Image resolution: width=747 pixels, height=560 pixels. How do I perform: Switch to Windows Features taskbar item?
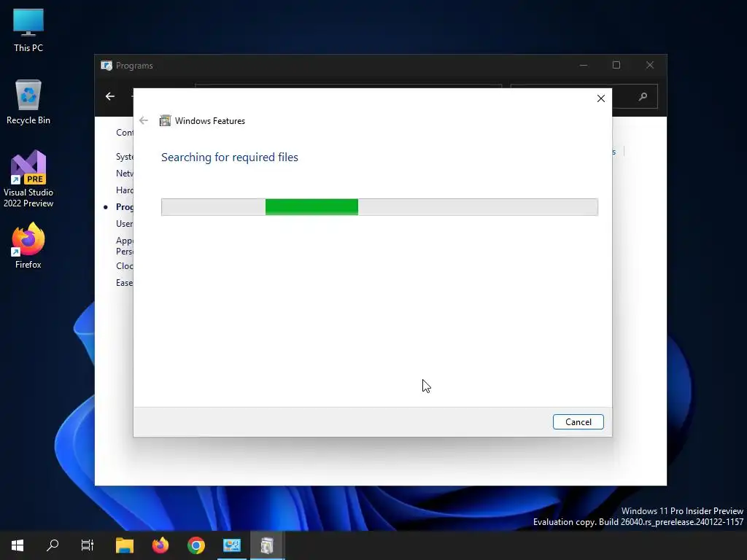[x=267, y=545]
